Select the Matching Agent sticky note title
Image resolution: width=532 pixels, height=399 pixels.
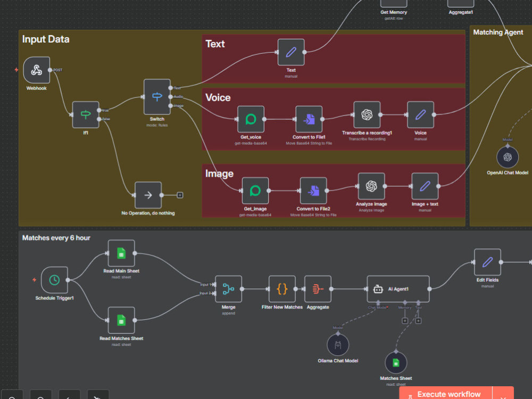tap(498, 32)
